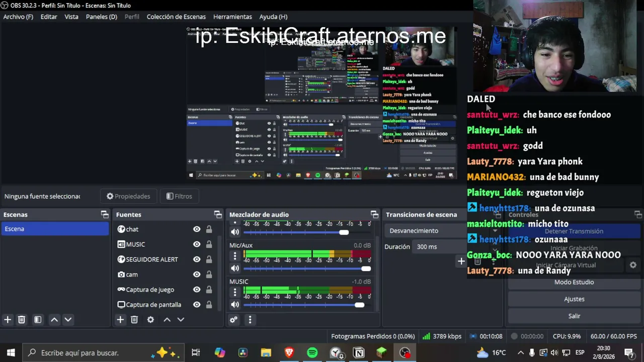Float the Mezclador de audio dock panel
This screenshot has width=644, height=362.
pos(374,215)
